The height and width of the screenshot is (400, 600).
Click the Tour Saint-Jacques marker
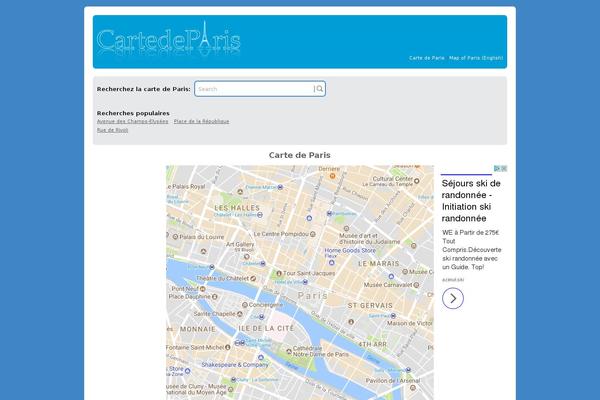click(279, 273)
